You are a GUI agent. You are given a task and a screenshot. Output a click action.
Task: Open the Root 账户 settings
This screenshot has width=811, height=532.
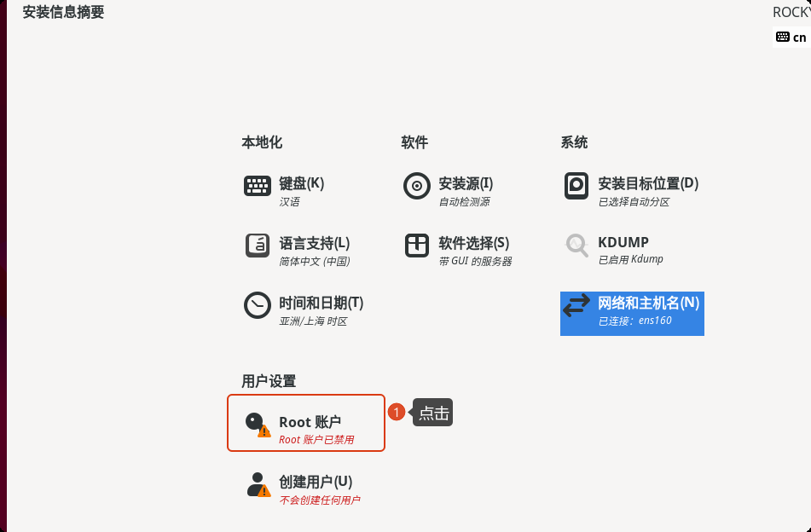click(x=306, y=423)
